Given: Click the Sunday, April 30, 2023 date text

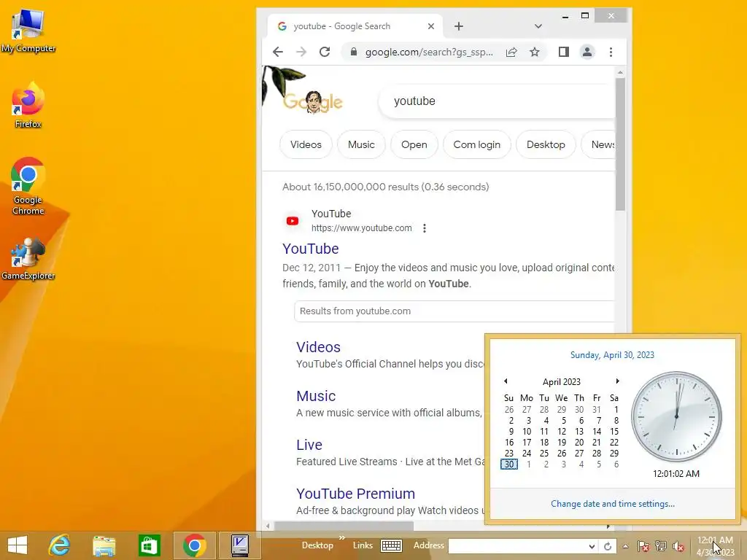Looking at the screenshot, I should tap(612, 355).
